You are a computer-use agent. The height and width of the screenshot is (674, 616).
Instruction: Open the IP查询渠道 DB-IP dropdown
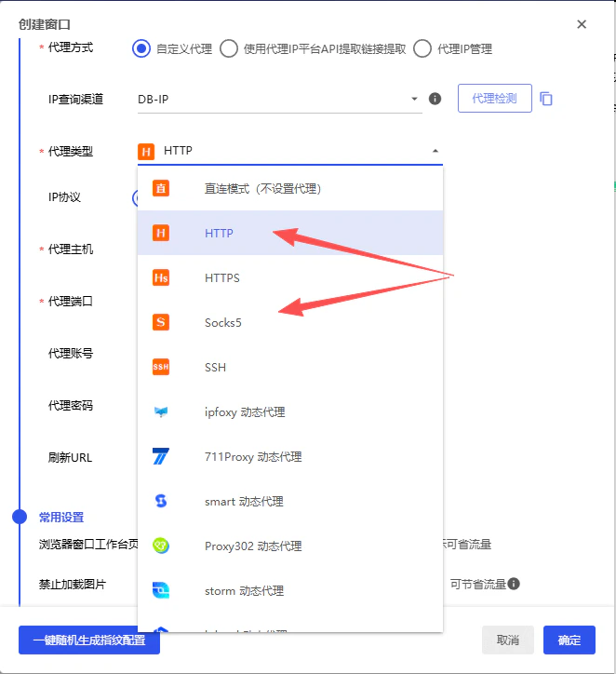280,100
